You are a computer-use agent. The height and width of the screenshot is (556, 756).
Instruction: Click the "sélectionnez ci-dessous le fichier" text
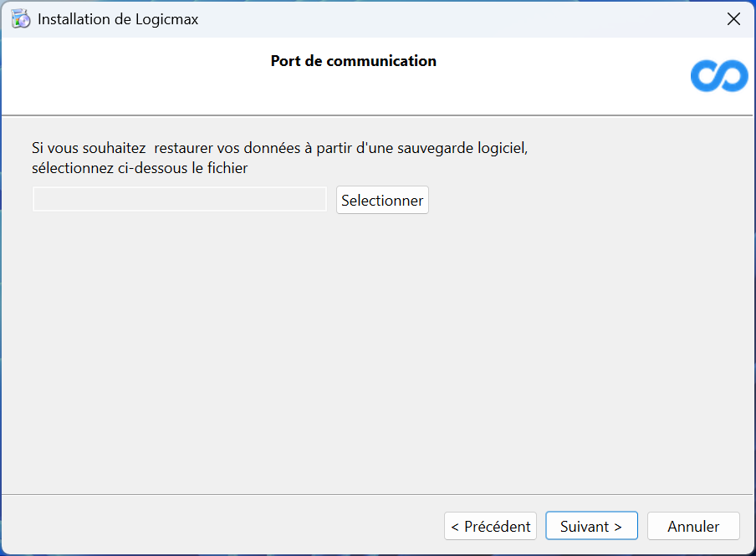pos(140,168)
